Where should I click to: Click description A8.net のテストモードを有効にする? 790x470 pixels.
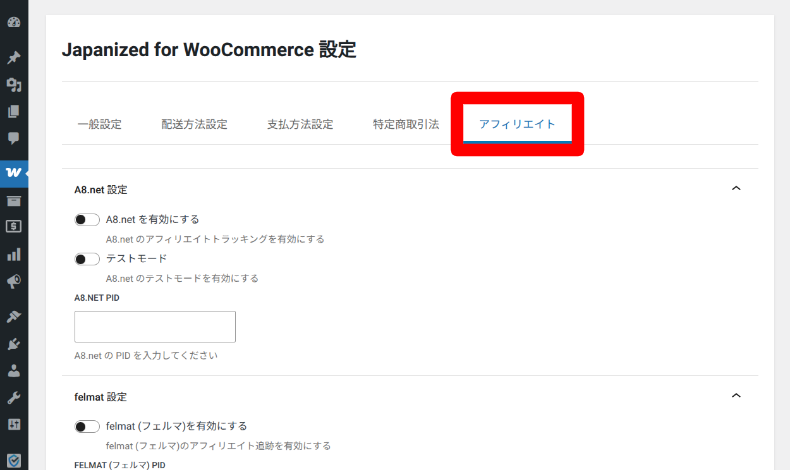(x=182, y=279)
